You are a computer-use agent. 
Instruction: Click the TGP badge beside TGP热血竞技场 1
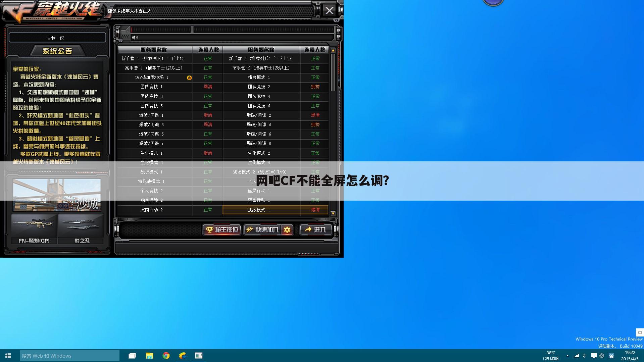189,77
